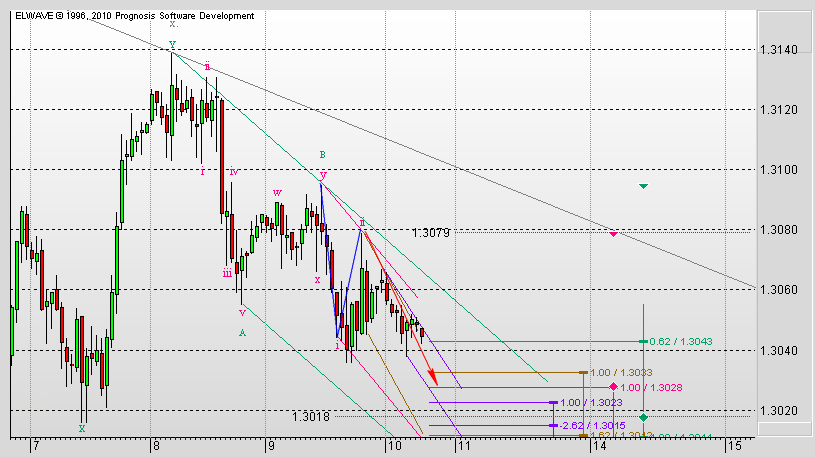Click the pink downward triangle near 1.3080
Image resolution: width=815 pixels, height=457 pixels.
[x=613, y=234]
